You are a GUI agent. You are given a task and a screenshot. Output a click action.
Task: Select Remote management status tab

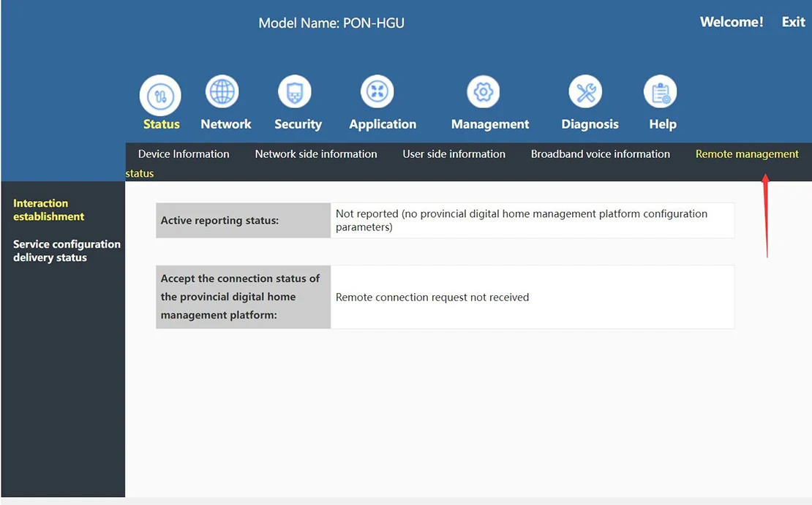point(747,154)
